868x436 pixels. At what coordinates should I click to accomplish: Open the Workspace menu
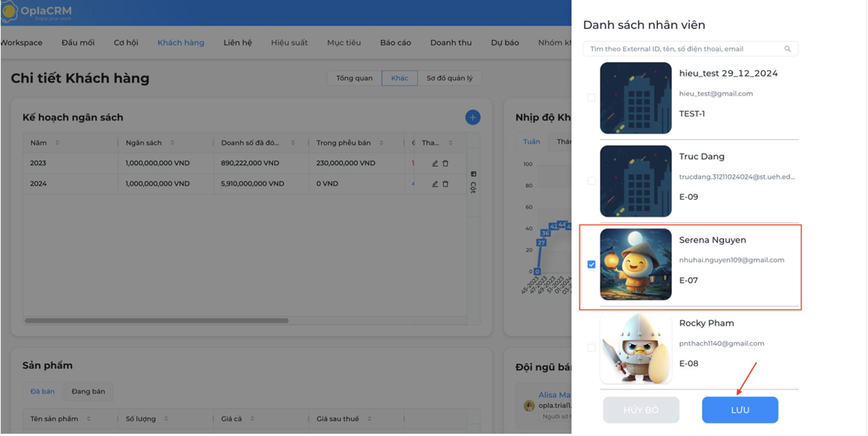[21, 43]
